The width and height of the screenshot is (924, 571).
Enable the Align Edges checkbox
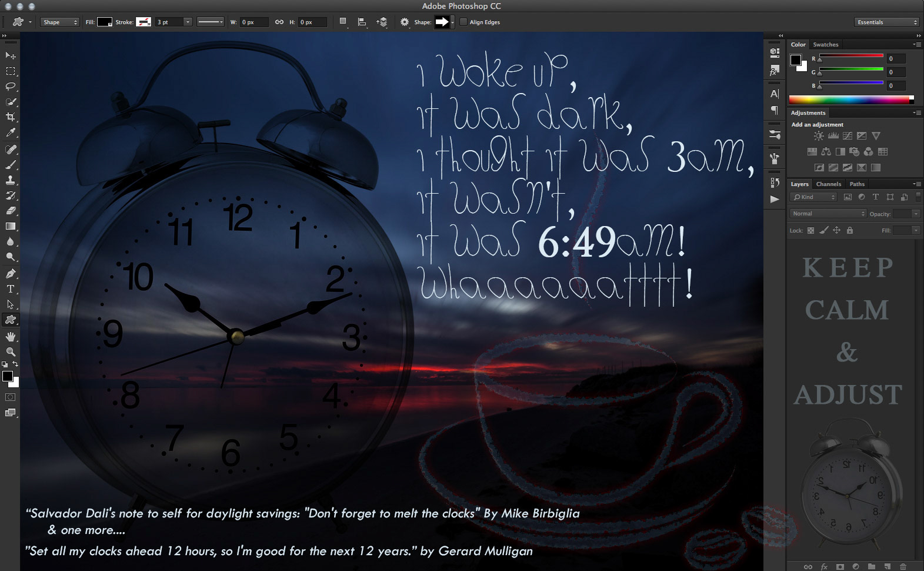pos(463,22)
